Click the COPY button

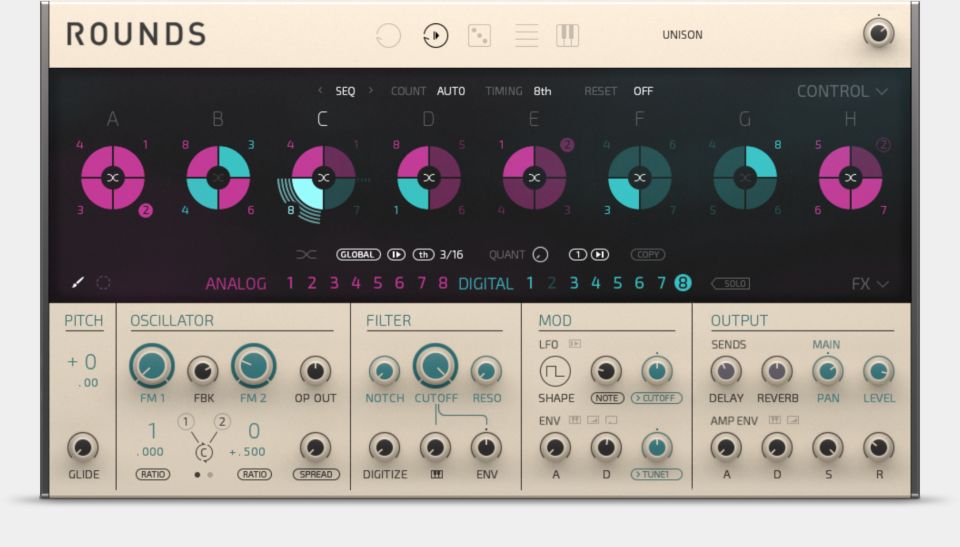coord(647,255)
